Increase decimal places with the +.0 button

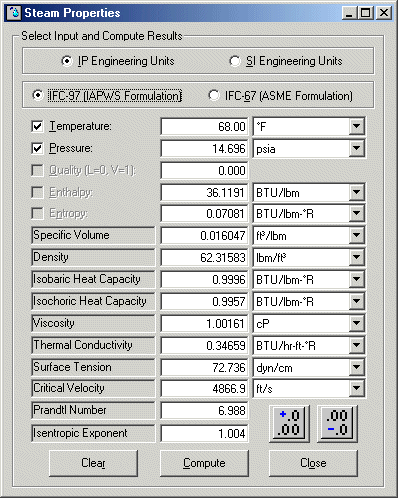tap(289, 424)
